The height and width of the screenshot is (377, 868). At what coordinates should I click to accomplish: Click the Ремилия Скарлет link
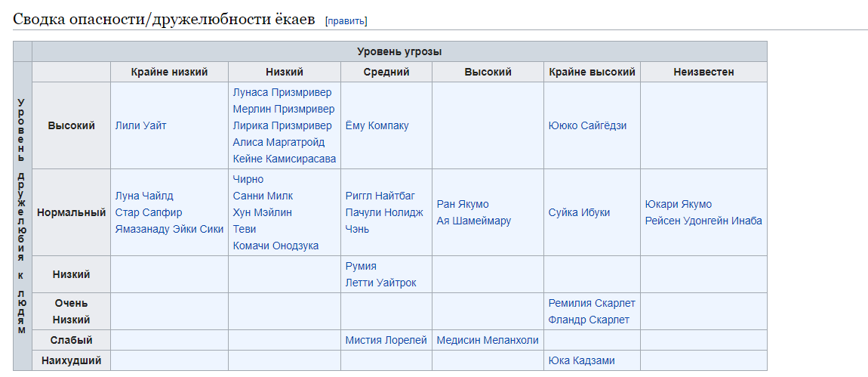[x=592, y=303]
